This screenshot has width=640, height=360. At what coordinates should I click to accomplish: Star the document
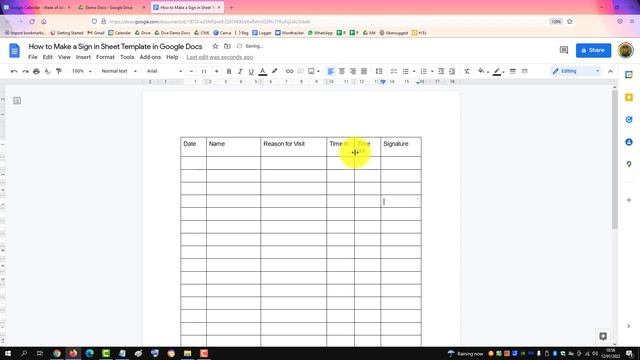tap(215, 47)
